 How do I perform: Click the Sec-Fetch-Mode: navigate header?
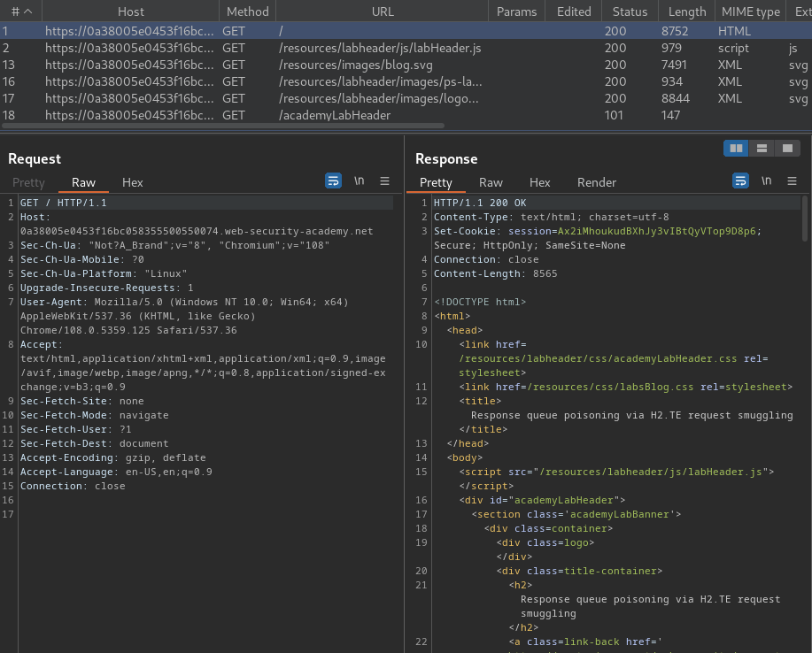[94, 415]
